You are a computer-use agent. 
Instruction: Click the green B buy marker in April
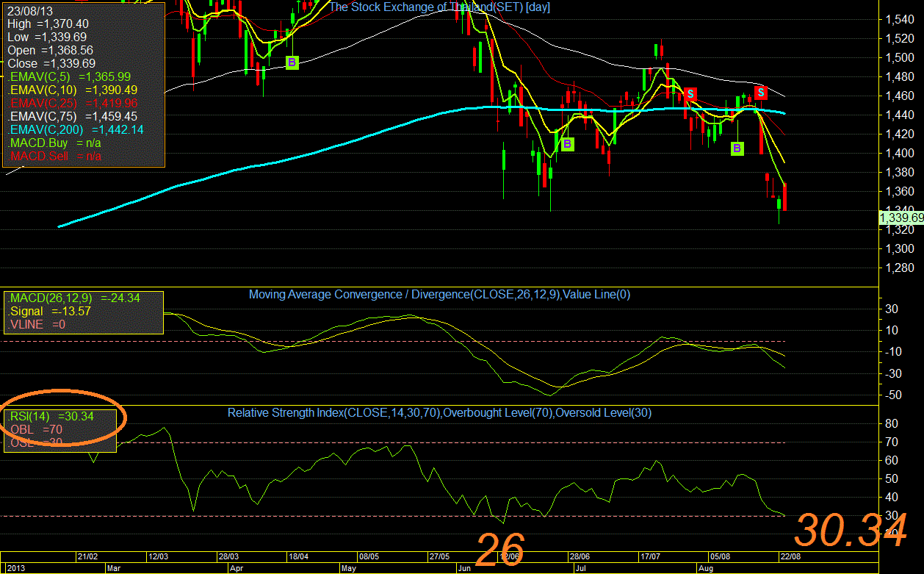pos(292,63)
